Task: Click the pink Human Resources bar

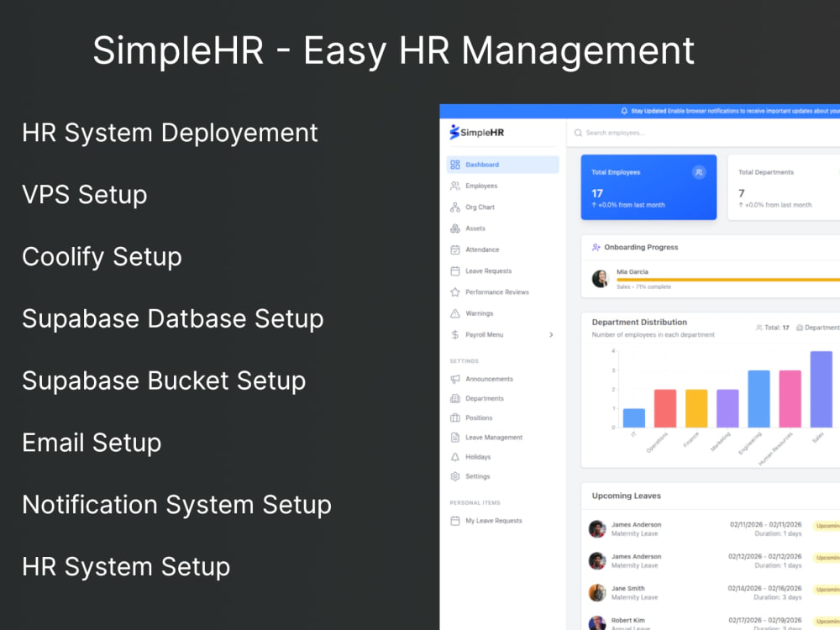Action: [790, 398]
